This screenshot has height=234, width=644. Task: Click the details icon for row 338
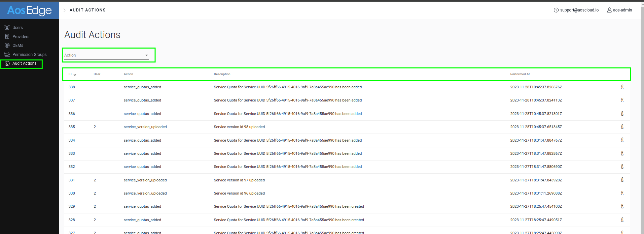point(622,87)
